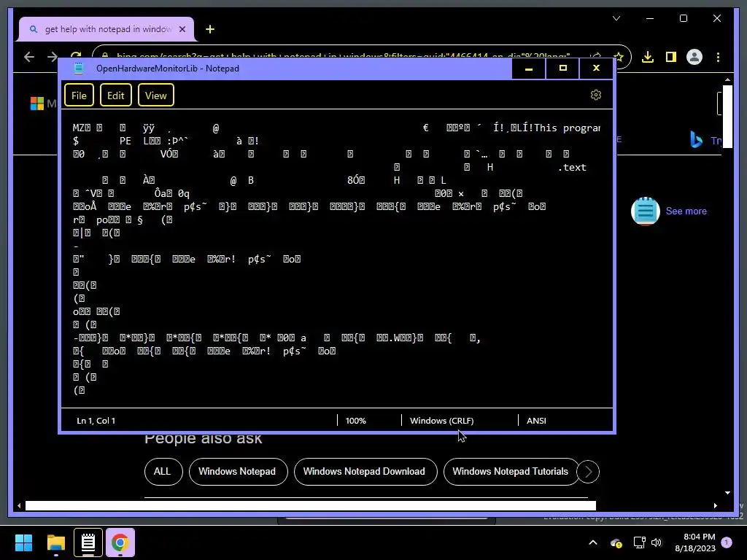Switch to Chrome in the taskbar
This screenshot has height=560, width=747.
120,542
